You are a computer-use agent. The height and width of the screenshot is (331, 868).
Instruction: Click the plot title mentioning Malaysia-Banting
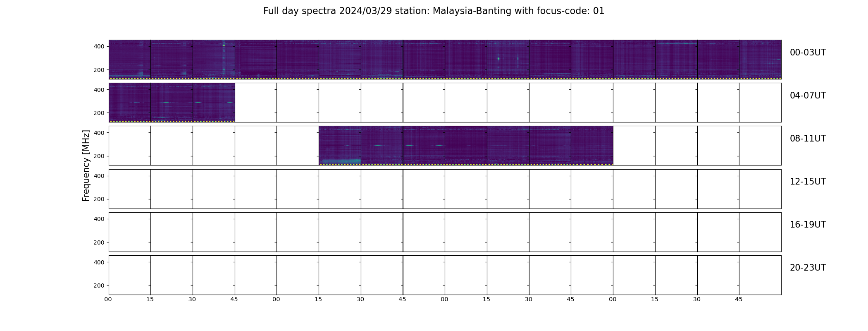434,11
